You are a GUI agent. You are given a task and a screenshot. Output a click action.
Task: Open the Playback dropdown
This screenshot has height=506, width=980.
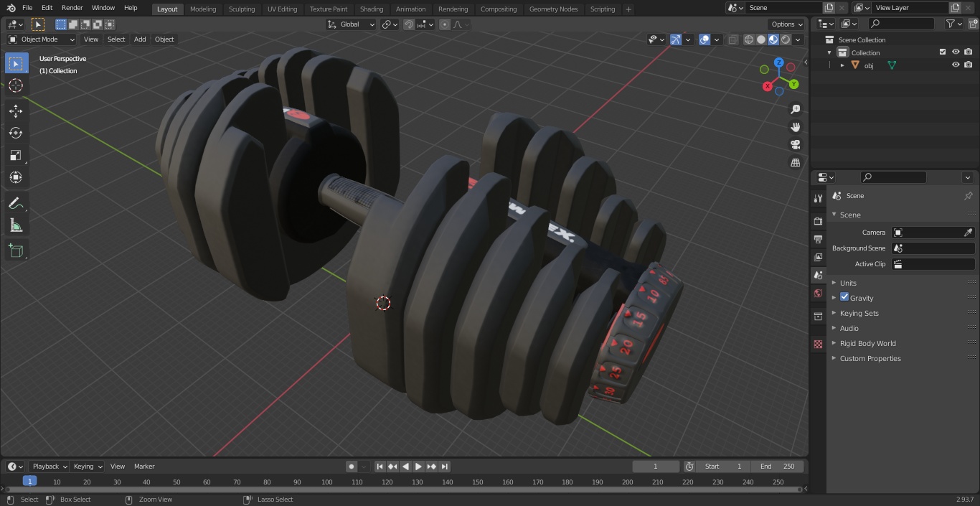click(49, 467)
